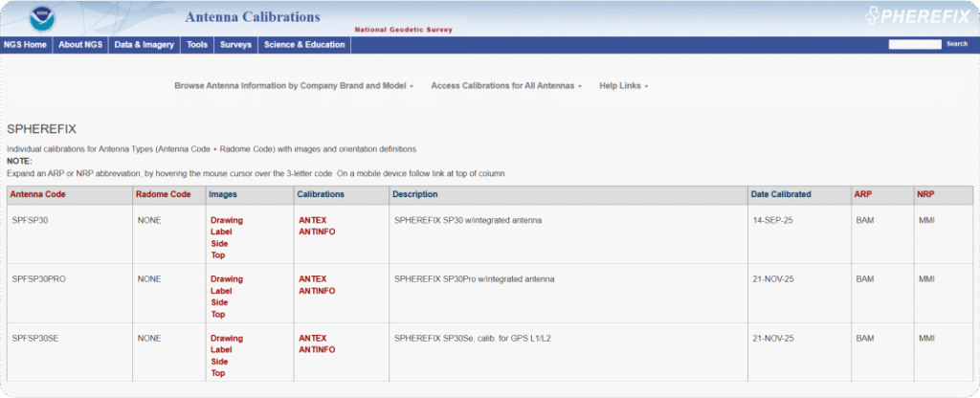Open the Drawing link for SPFSP30
The image size is (980, 398).
[x=227, y=220]
